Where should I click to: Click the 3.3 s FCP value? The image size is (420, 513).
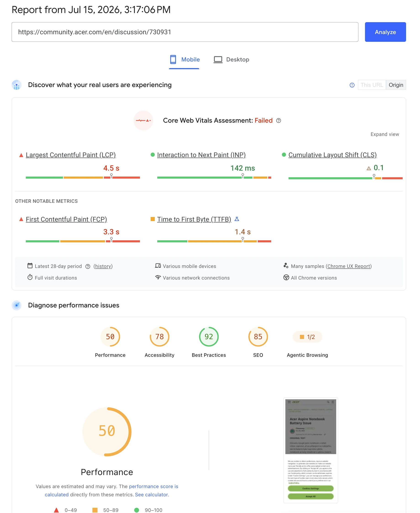[111, 232]
